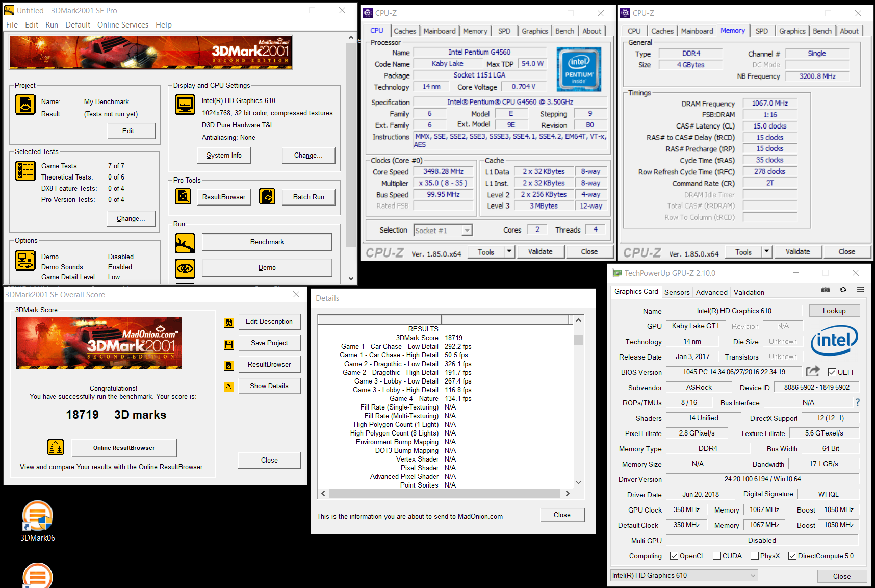Click Validate in the CPU-Z Memory window

(x=797, y=251)
